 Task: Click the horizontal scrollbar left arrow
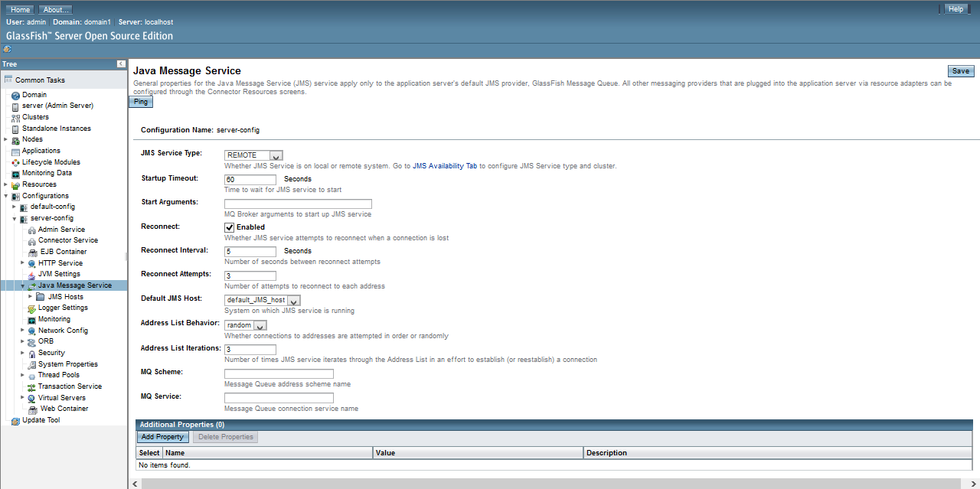tap(136, 484)
